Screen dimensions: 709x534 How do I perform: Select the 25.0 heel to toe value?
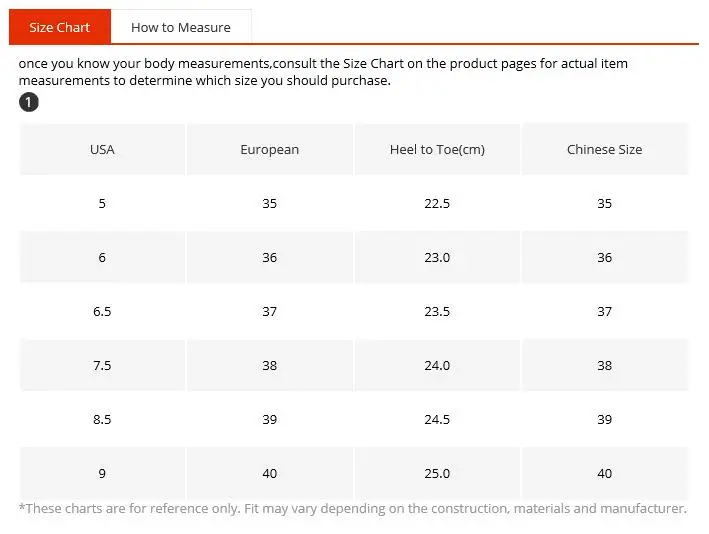(x=437, y=474)
